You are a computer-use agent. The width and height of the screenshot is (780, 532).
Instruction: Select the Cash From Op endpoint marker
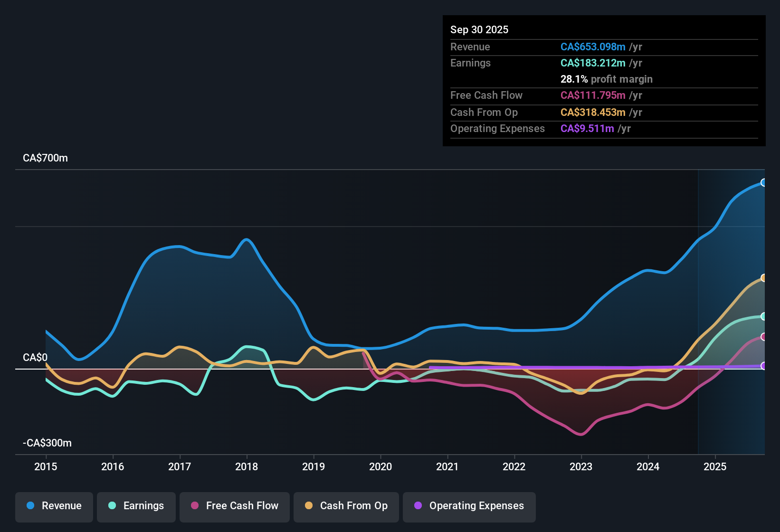coord(763,278)
